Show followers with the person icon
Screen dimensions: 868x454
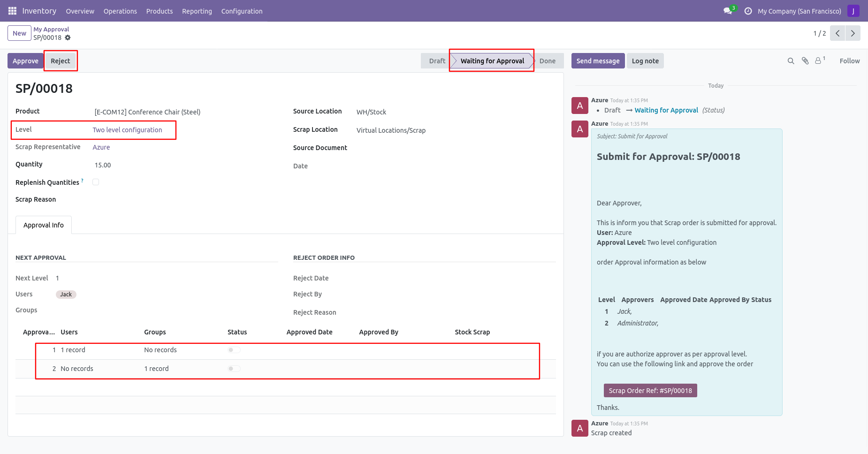pos(818,61)
